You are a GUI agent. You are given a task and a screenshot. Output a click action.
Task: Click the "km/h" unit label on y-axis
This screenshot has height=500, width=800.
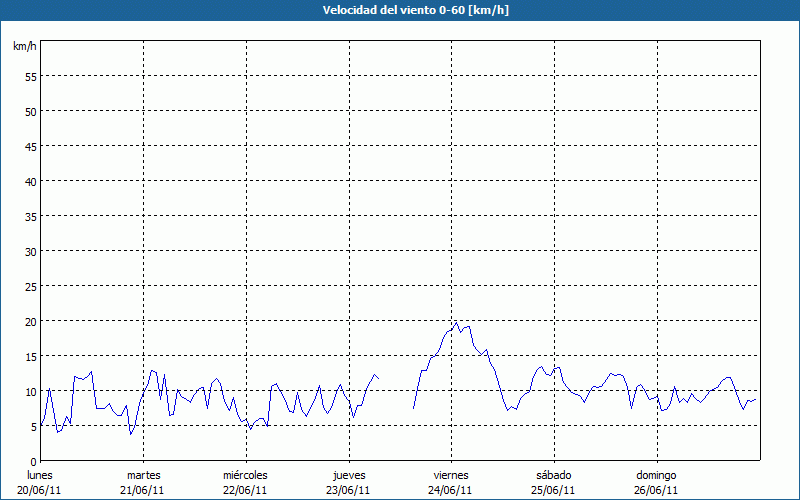point(24,47)
